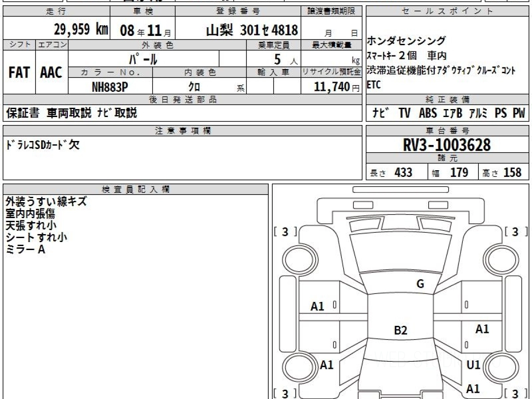Click the chassis number RV3-1003628
Viewport: 532px width, 399px height.
coord(447,145)
